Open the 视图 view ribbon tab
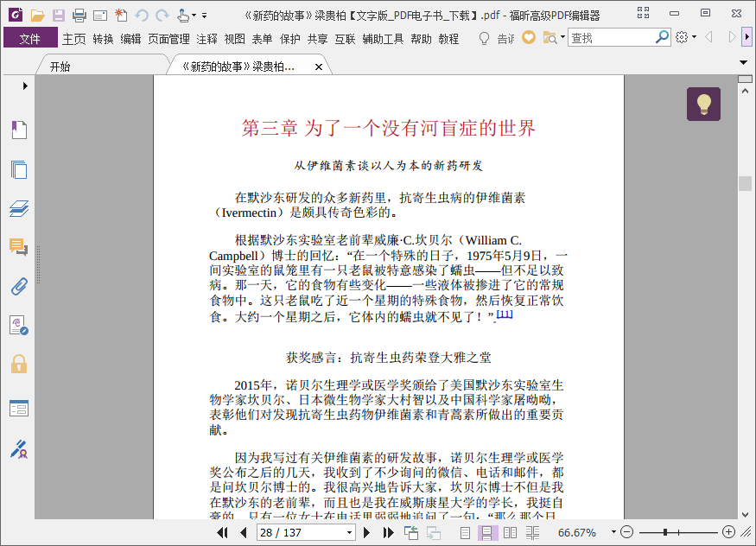 pos(235,39)
